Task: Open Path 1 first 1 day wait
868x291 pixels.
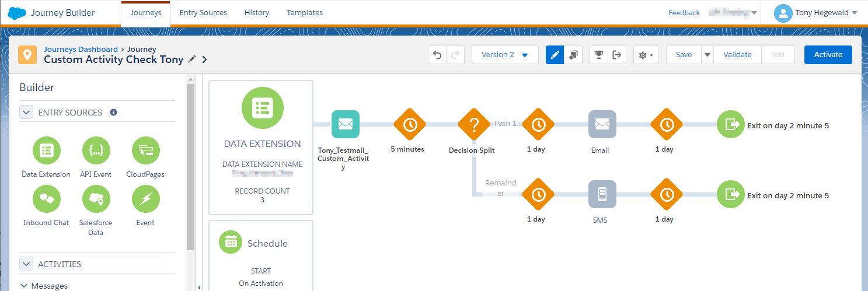Action: 538,124
